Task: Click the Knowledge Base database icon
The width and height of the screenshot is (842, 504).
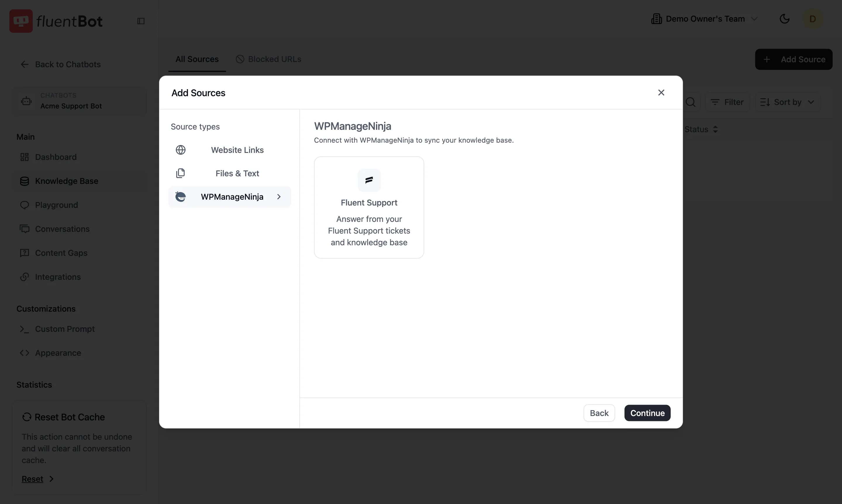Action: point(25,181)
